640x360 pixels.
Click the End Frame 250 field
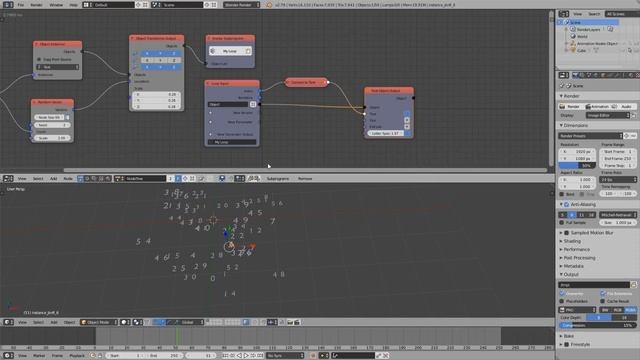[618, 158]
